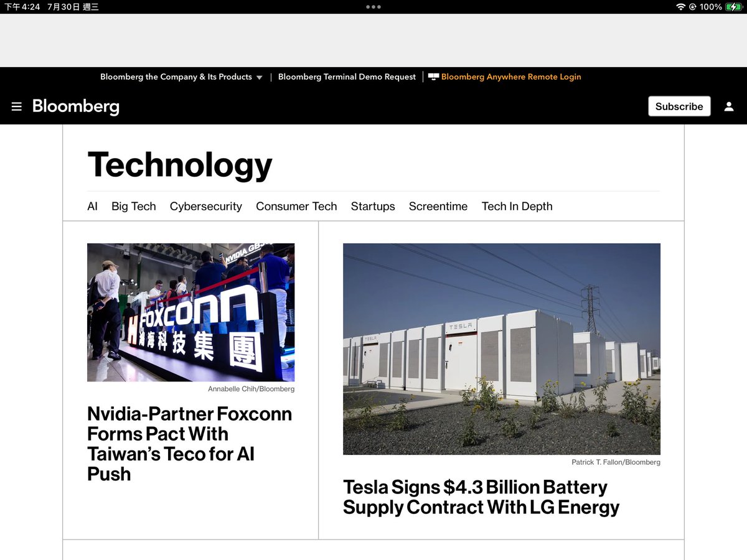Click the Annabelle Chih/Bloomberg photo credit
The height and width of the screenshot is (560, 747).
click(x=251, y=389)
